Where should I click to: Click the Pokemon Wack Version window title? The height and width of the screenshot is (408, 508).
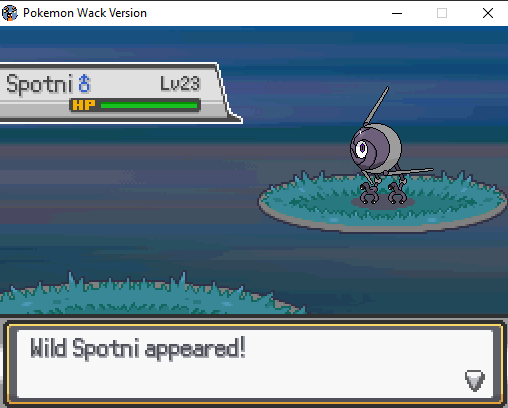[x=85, y=13]
